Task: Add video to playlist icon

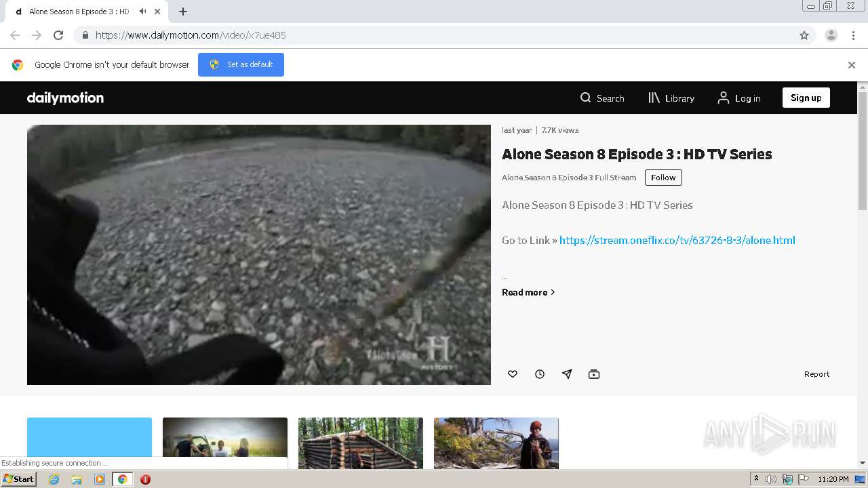Action: pyautogui.click(x=594, y=374)
